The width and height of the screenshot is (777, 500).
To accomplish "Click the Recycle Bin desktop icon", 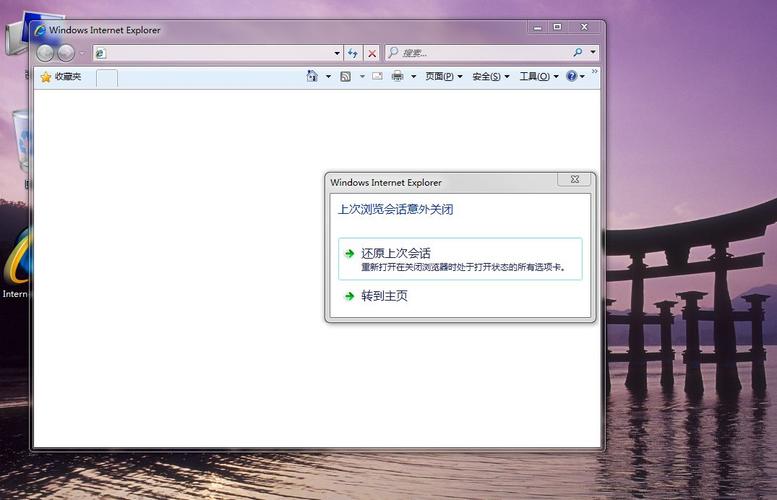I will (21, 140).
